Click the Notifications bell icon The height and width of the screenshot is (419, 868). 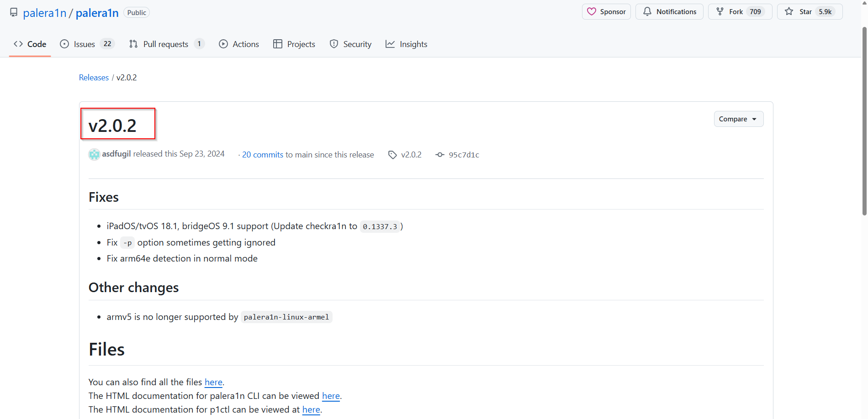tap(647, 11)
